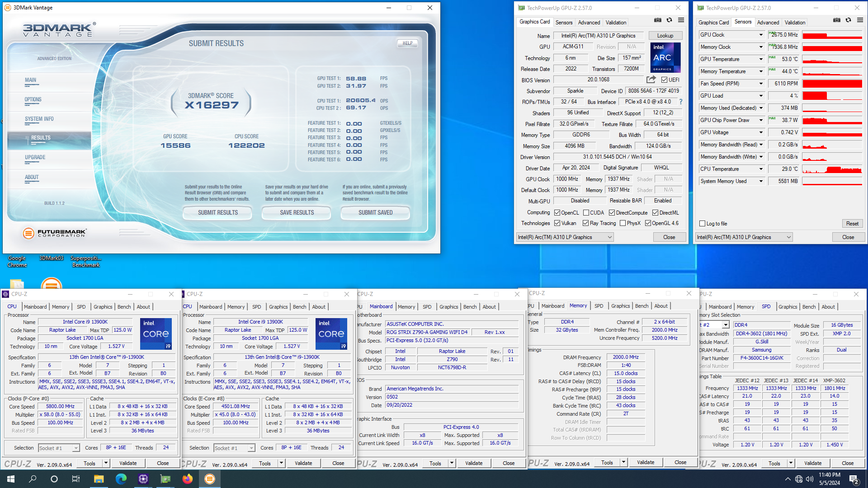The height and width of the screenshot is (488, 868).
Task: Open hamburger menu in GPU-Z Graphics Card window
Action: click(681, 20)
